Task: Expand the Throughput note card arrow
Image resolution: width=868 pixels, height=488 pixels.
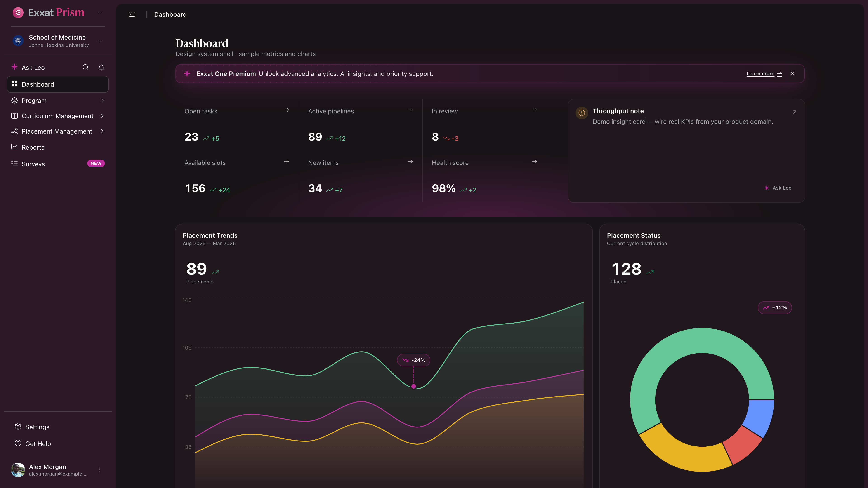Action: (x=794, y=113)
